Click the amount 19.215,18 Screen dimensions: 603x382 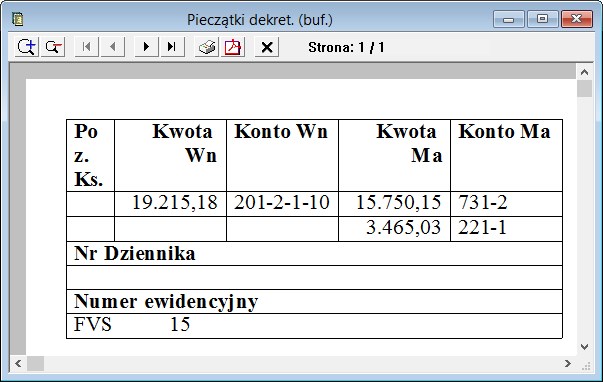175,202
